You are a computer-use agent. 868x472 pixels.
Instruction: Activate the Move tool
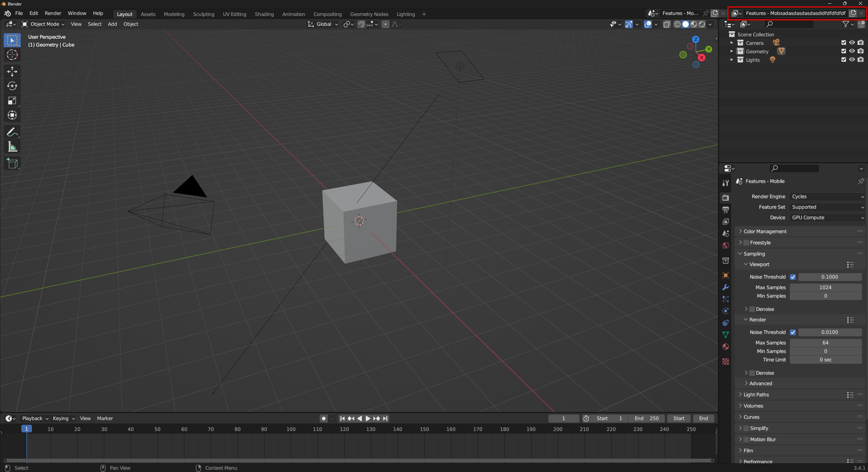[x=12, y=71]
